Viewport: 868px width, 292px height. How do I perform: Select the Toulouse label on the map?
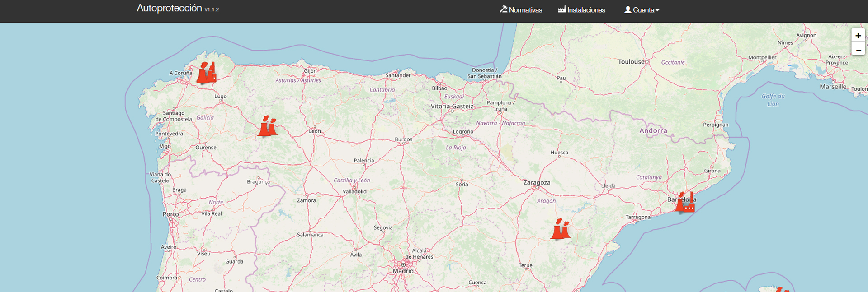(631, 62)
